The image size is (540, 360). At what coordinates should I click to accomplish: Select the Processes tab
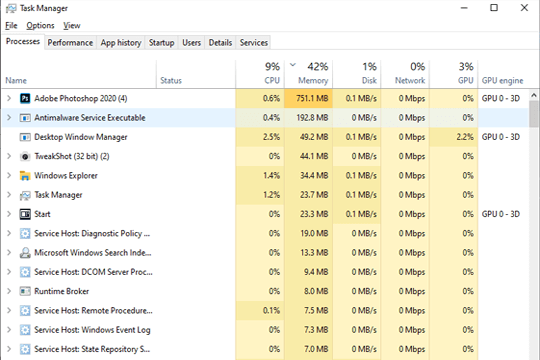[23, 42]
